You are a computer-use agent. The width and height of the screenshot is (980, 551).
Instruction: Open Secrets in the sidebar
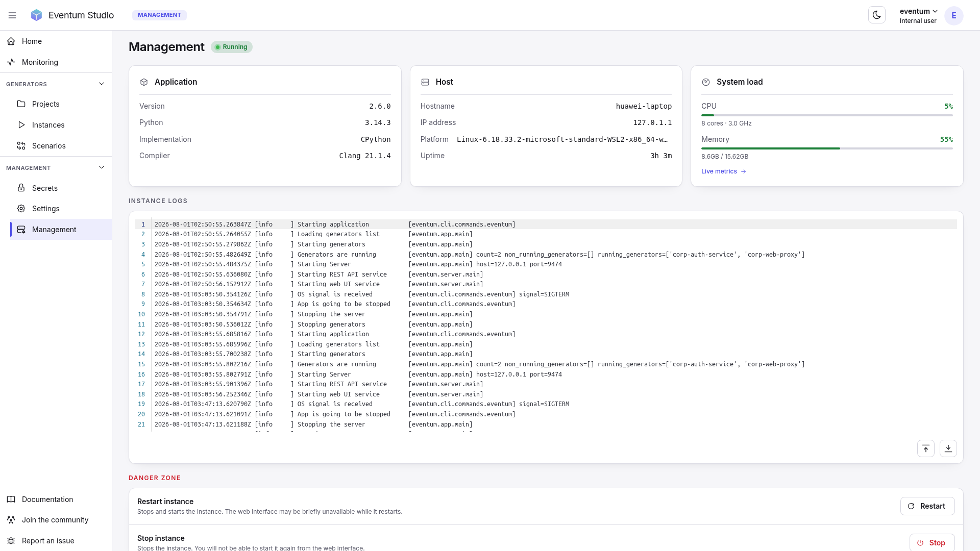coord(61,188)
